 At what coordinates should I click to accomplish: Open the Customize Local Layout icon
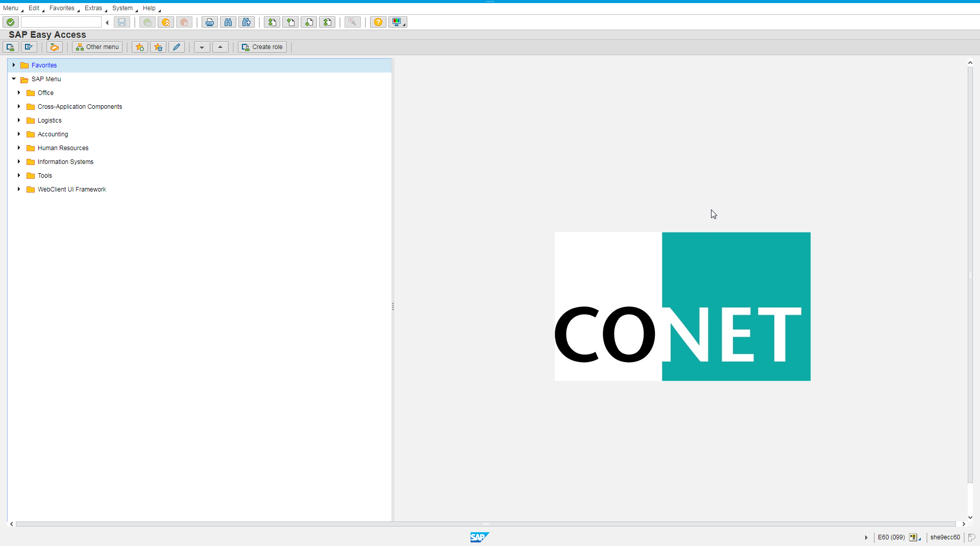coord(398,22)
